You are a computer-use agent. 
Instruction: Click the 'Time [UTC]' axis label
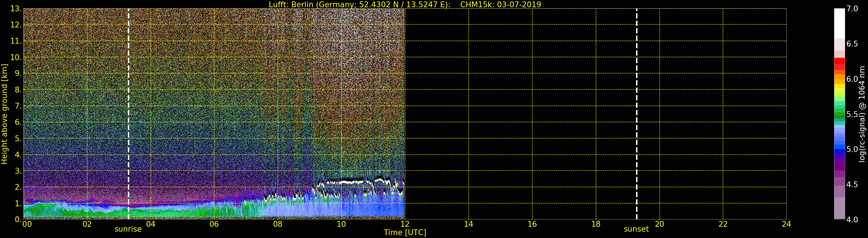click(x=405, y=233)
